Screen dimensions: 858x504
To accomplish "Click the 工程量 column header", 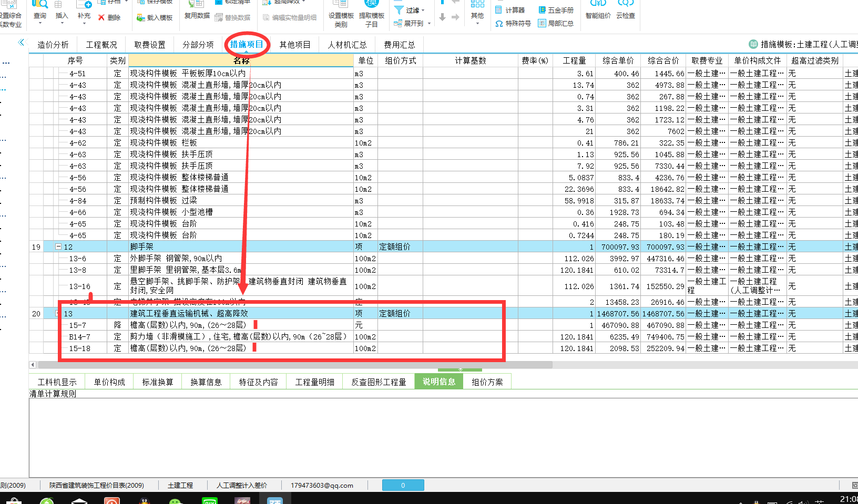I will (x=574, y=60).
